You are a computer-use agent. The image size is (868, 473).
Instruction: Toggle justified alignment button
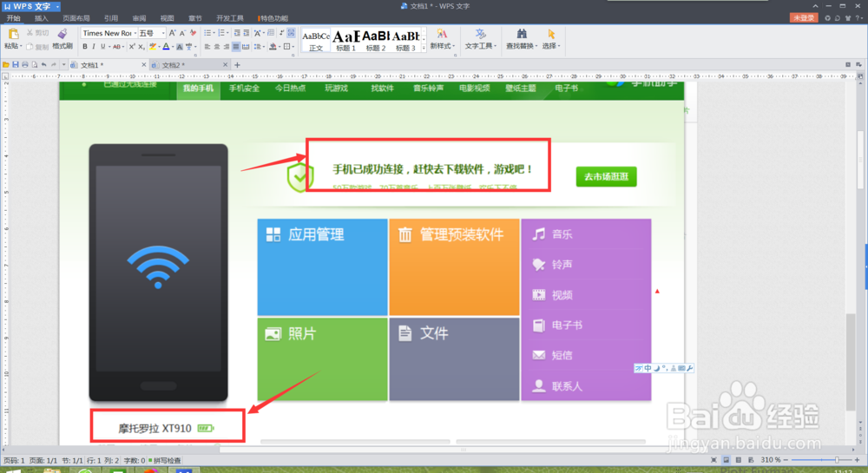(236, 47)
